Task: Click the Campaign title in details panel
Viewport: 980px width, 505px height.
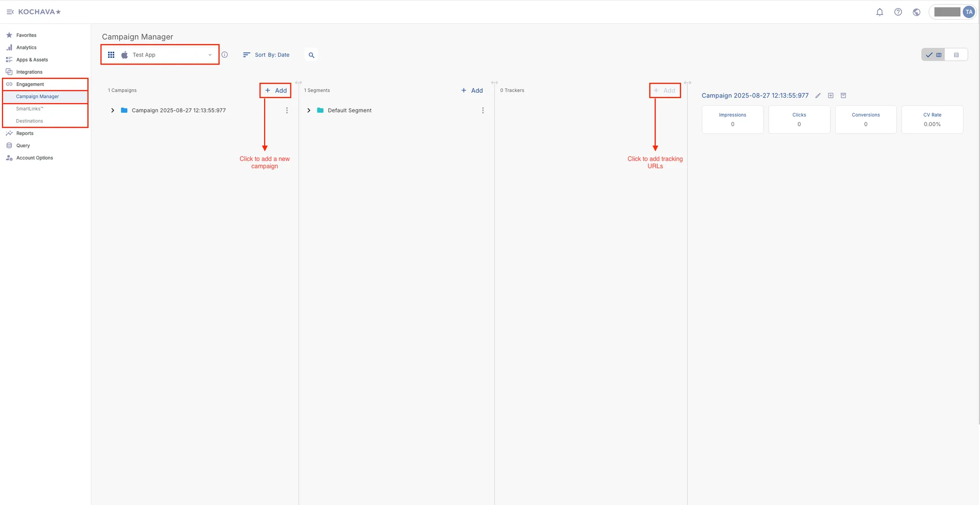Action: point(755,96)
